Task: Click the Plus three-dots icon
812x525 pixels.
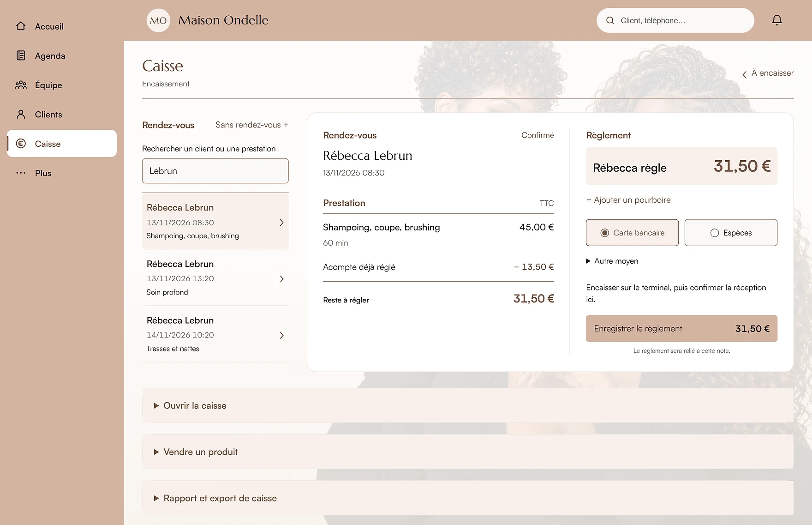Action: click(21, 173)
